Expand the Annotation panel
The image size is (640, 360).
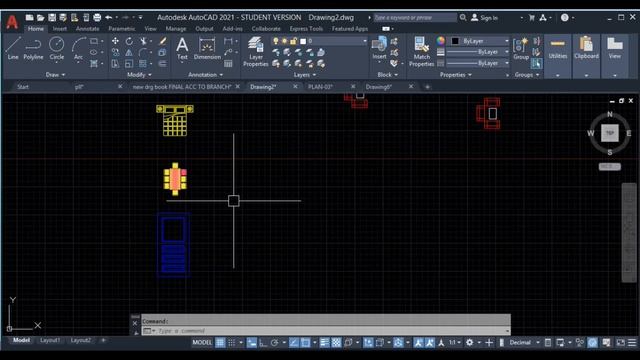coord(205,75)
